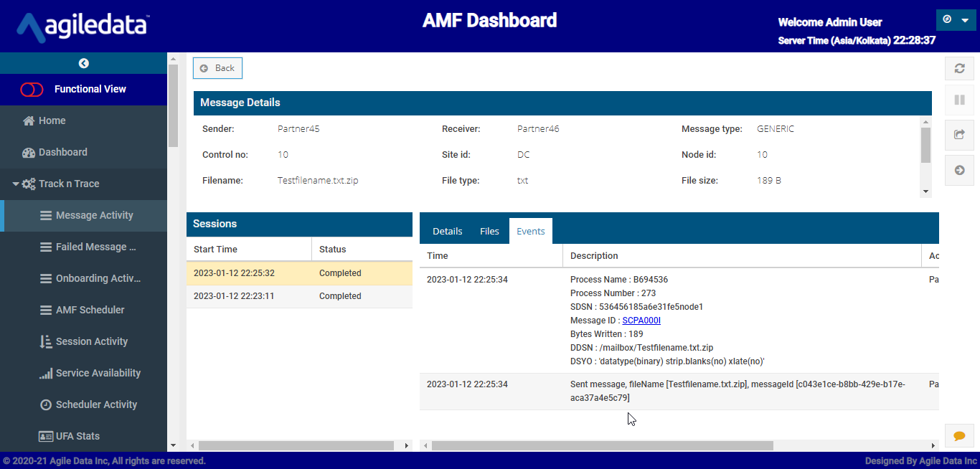Screen dimensions: 980x469
Task: Click Message Details panel scroll down arrow
Action: (x=925, y=191)
